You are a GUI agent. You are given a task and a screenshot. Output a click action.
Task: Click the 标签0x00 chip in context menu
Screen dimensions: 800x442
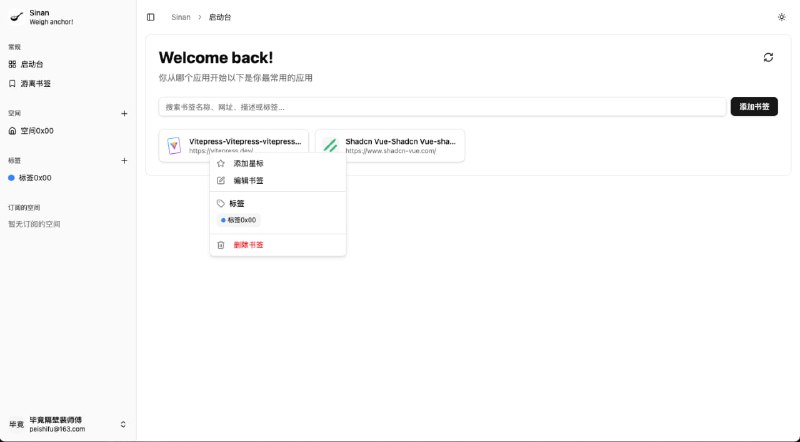[239, 220]
